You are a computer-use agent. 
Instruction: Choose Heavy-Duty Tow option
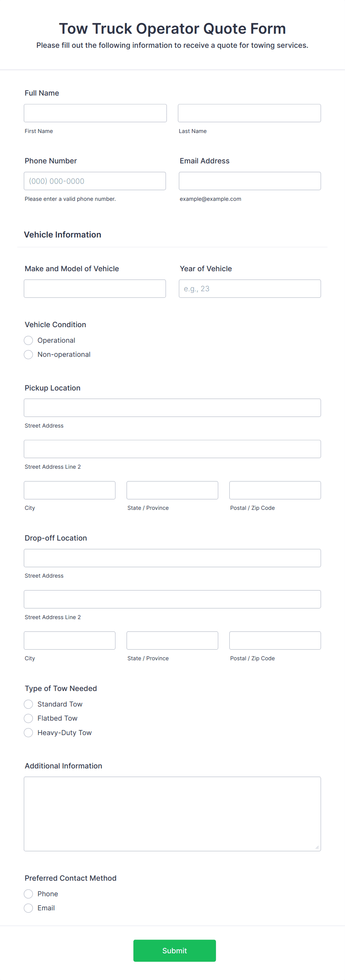tap(28, 732)
